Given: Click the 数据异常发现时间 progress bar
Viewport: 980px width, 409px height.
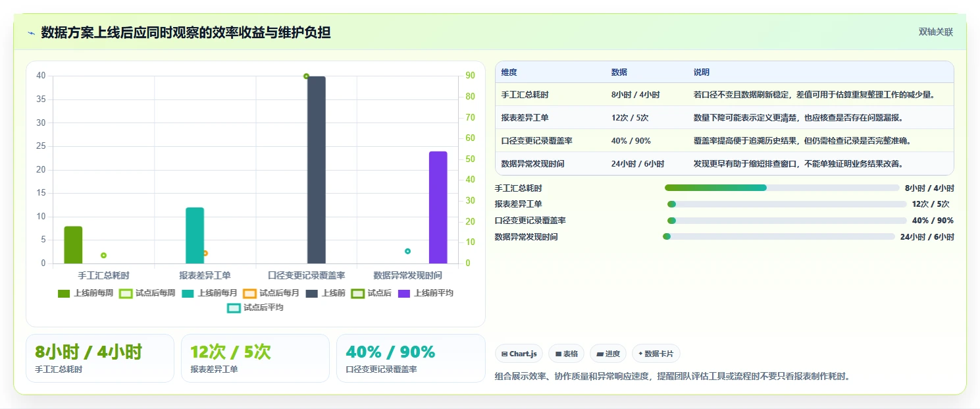Looking at the screenshot, I should 780,236.
